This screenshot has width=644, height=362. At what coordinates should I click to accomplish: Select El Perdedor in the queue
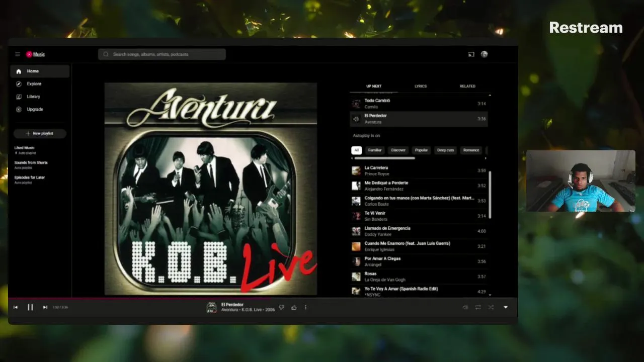point(419,119)
